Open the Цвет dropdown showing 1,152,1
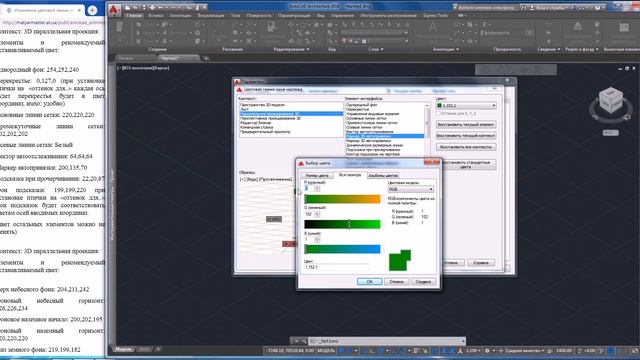640x360 pixels. click(x=466, y=105)
